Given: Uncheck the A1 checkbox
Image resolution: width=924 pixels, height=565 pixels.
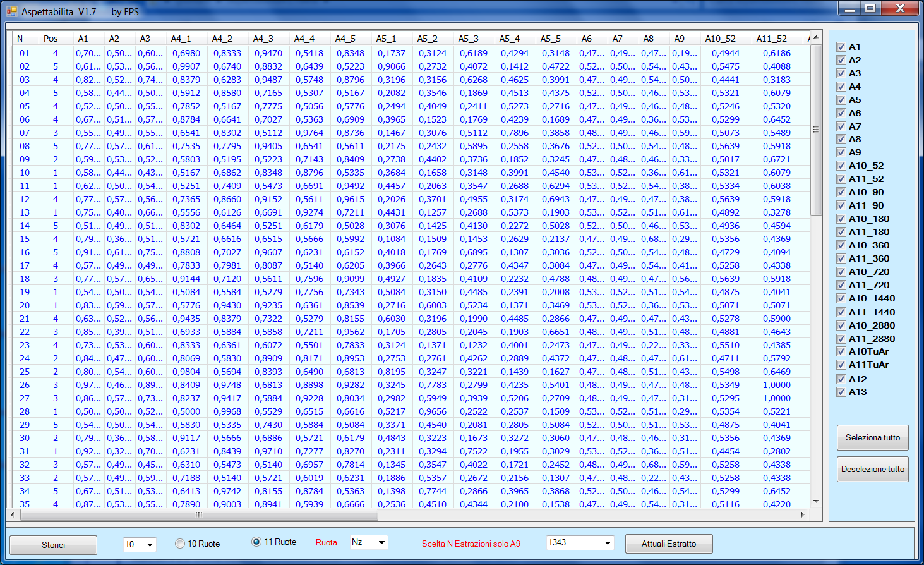Looking at the screenshot, I should click(x=841, y=47).
